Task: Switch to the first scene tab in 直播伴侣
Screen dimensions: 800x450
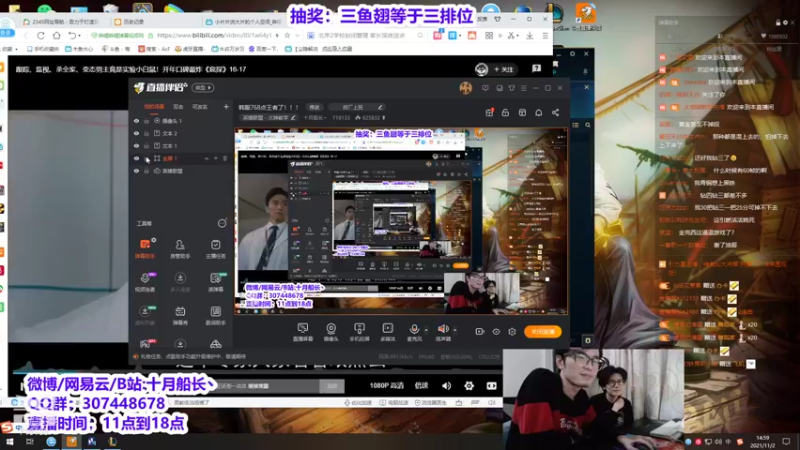Action: (x=154, y=107)
